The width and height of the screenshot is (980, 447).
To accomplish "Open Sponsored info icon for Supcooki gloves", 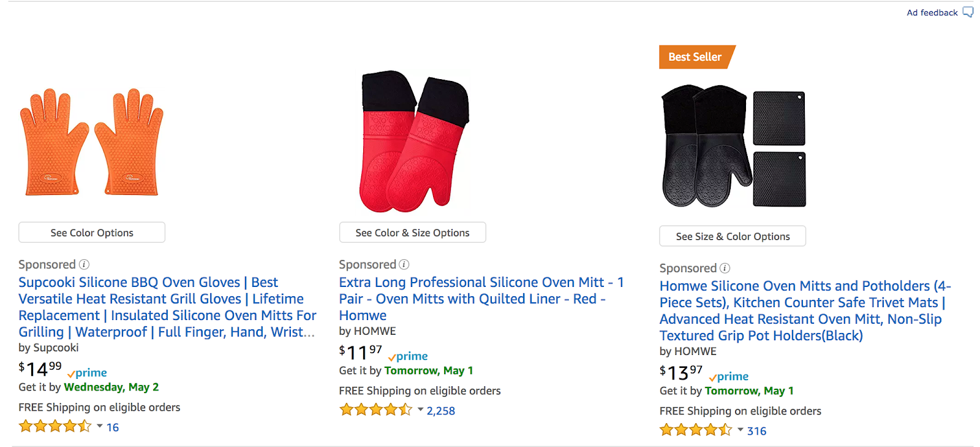I will (84, 264).
